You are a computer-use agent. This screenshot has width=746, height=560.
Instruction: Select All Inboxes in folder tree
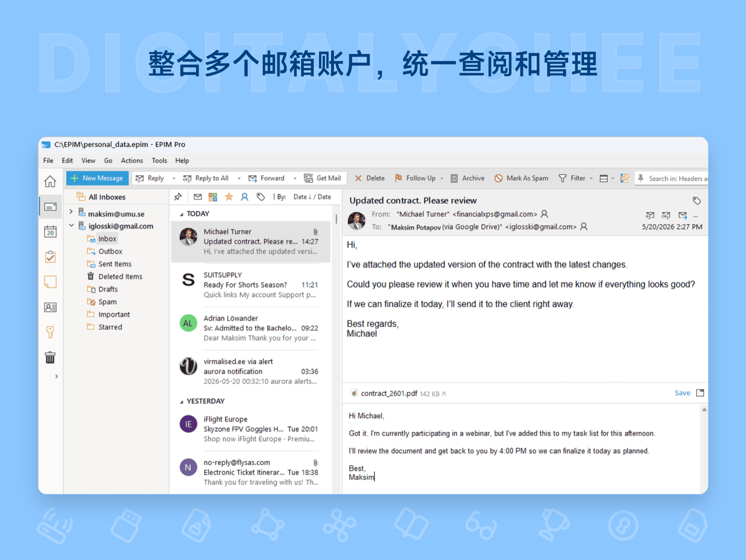pos(101,197)
